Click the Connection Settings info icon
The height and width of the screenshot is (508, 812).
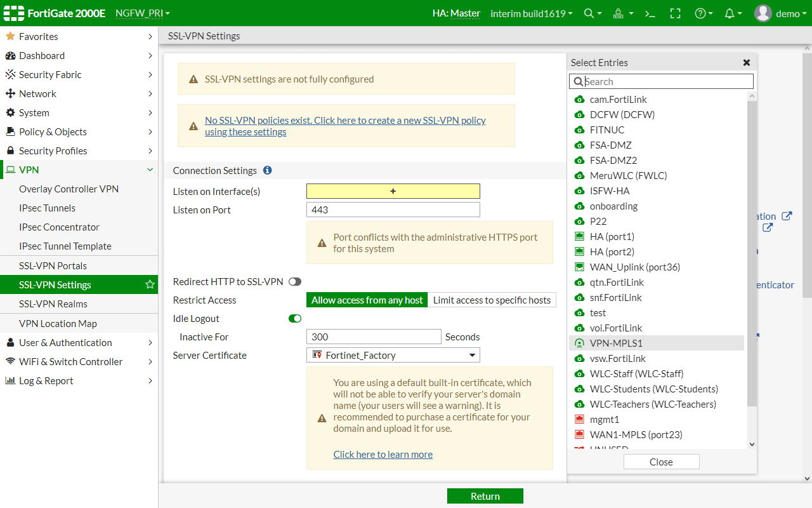click(x=267, y=170)
